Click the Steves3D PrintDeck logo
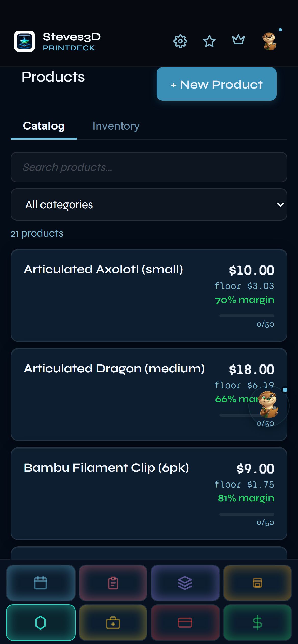Image resolution: width=298 pixels, height=644 pixels. (24, 41)
